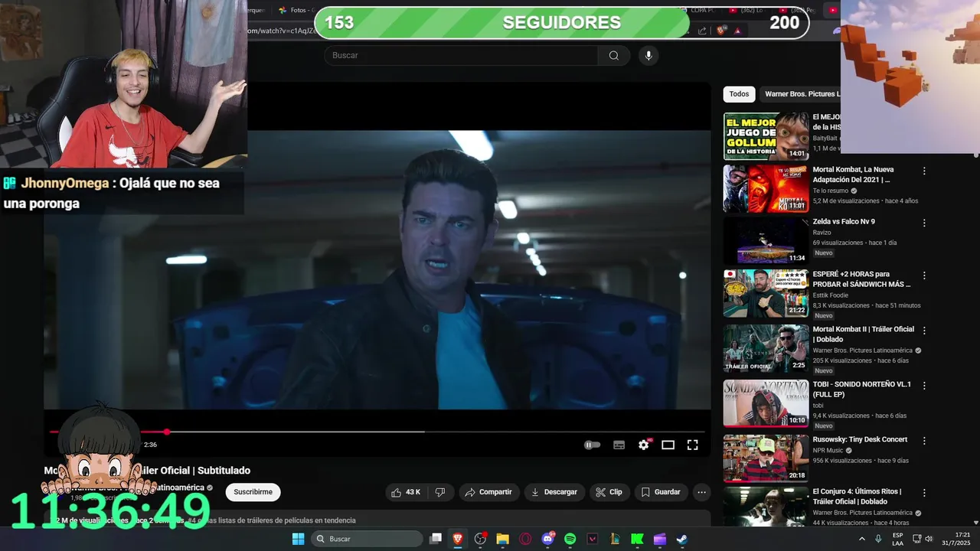This screenshot has height=551, width=980.
Task: Open the Compartir share dialog
Action: 488,492
